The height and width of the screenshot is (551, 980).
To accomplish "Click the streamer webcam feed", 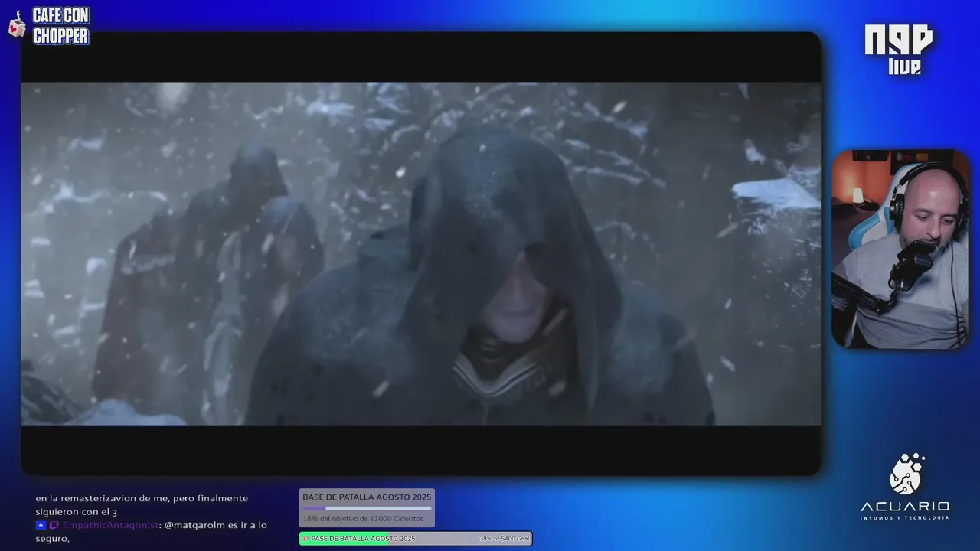I will point(900,249).
